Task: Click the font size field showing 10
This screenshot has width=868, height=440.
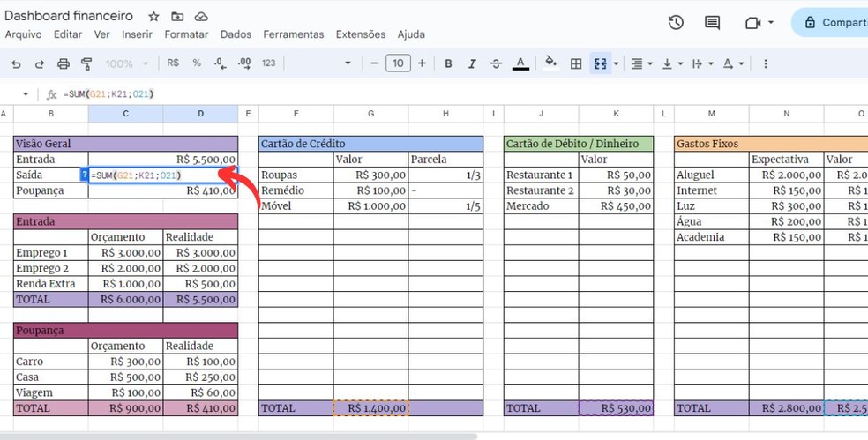Action: click(x=398, y=63)
